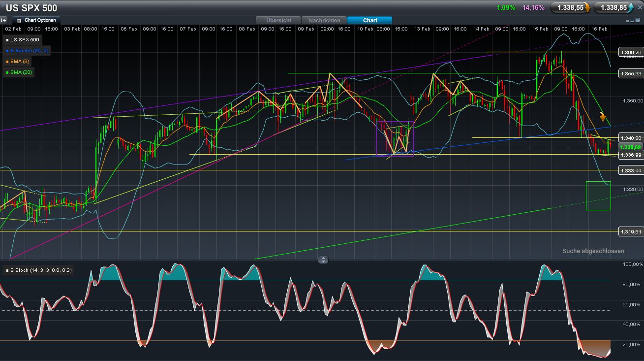Click the 07 Feb date on time axis
Viewport: 644px width, 361px height.
coord(188,29)
